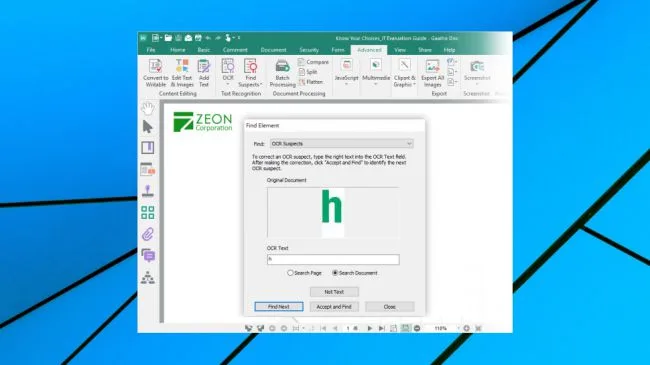The height and width of the screenshot is (365, 650).
Task: Open the Find dropdown showing OCR Suspects
Action: [x=342, y=144]
